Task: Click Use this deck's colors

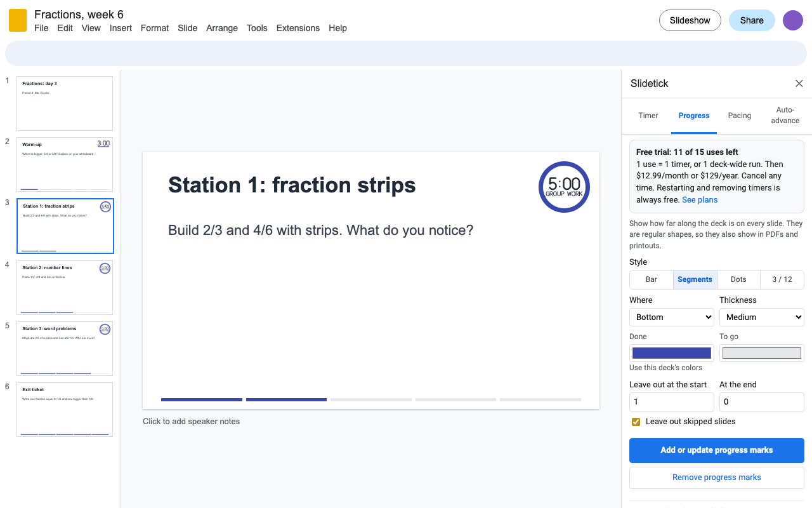Action: [665, 368]
